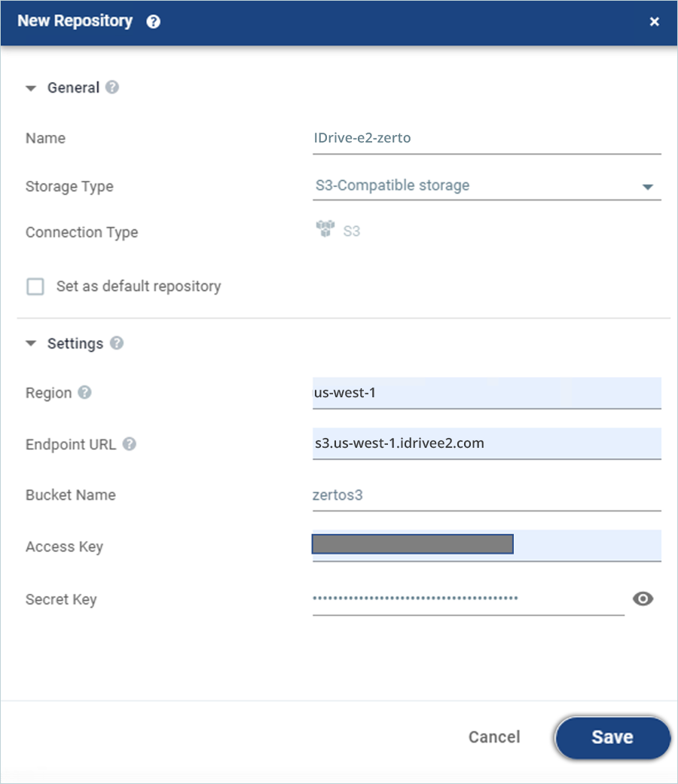Collapse the Settings section
The height and width of the screenshot is (784, 678).
(31, 344)
